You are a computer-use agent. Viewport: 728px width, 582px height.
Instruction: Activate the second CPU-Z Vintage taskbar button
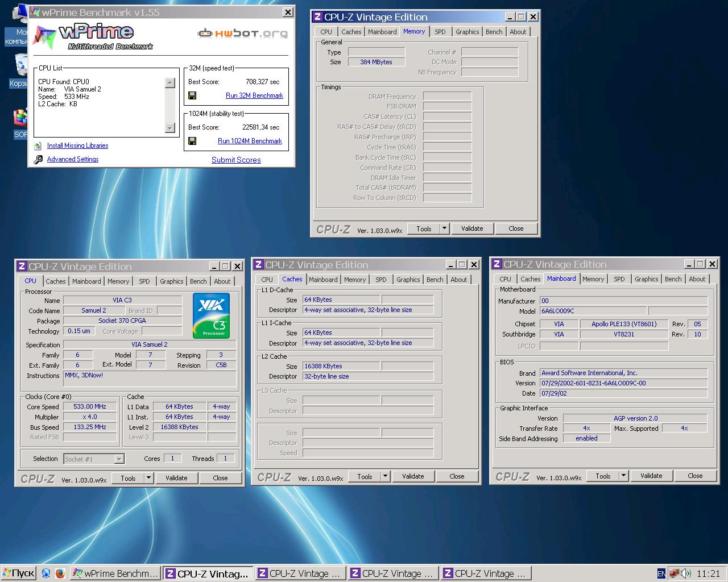(x=300, y=573)
